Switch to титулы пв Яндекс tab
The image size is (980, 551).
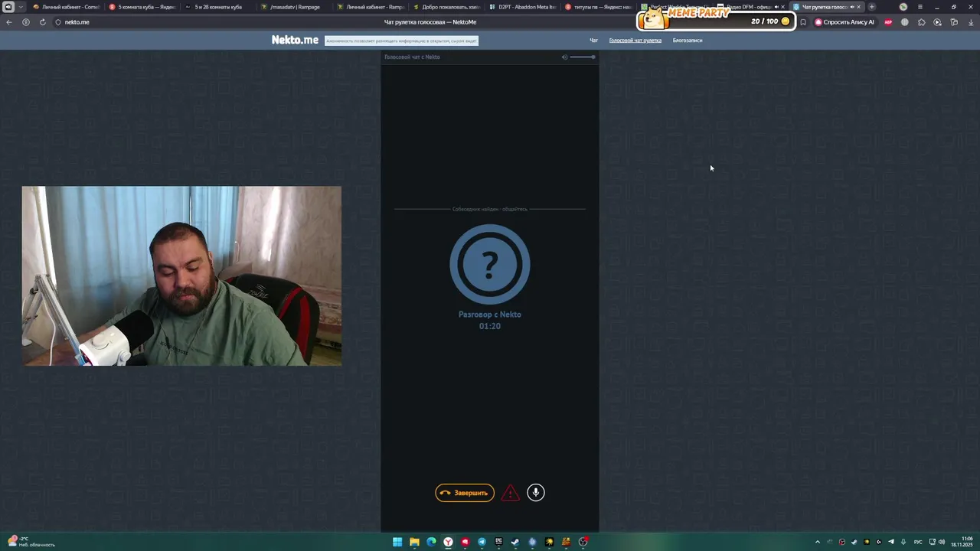(599, 7)
